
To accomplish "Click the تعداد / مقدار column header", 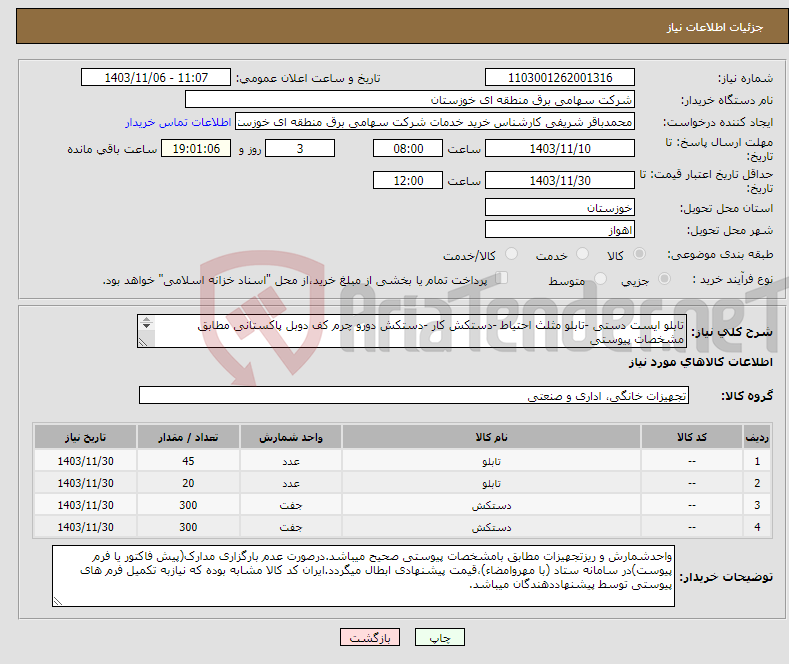I will point(188,437).
